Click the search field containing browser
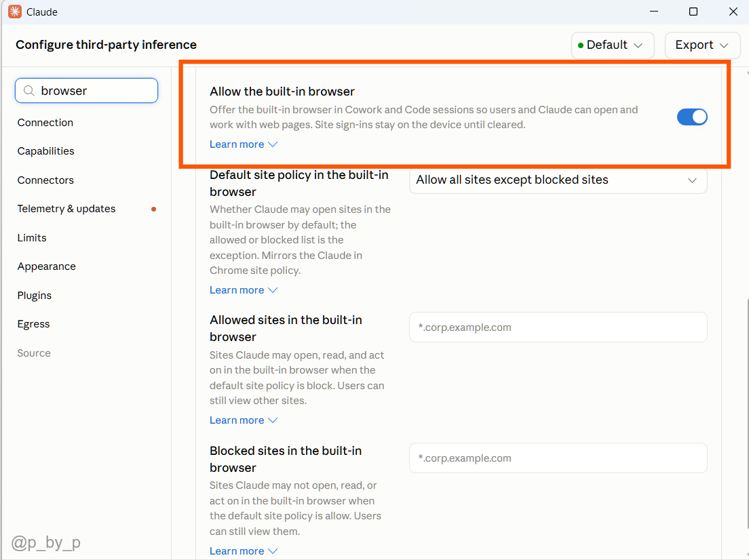The height and width of the screenshot is (560, 749). 86,91
